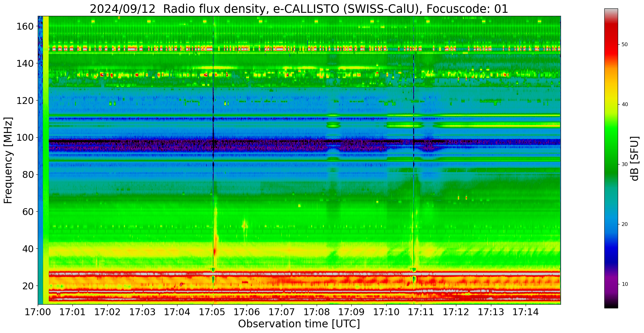Click the 17:13 time tick label
644x333 pixels.
(x=491, y=312)
